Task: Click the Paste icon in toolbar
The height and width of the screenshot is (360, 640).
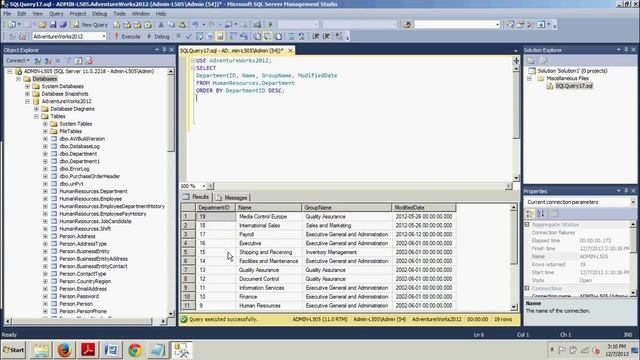Action: 182,25
